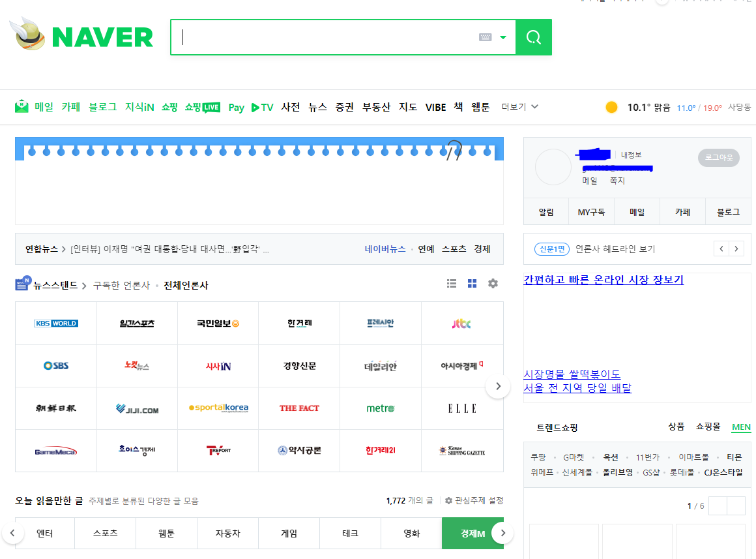Open 올리브영 shopping mall link
The image size is (756, 559).
click(x=617, y=473)
